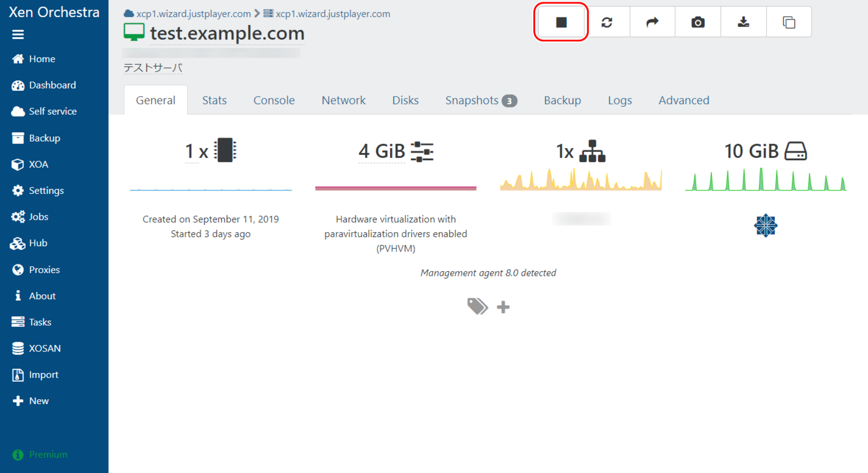
Task: Click the green disk activity chart
Action: pos(766,179)
